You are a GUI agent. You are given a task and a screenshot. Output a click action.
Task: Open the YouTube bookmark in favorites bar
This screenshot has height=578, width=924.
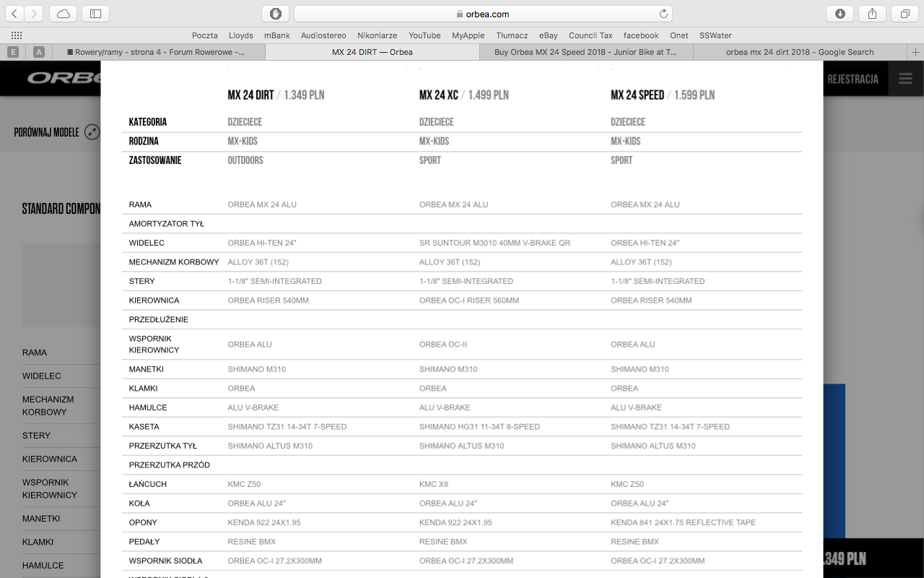click(x=424, y=35)
